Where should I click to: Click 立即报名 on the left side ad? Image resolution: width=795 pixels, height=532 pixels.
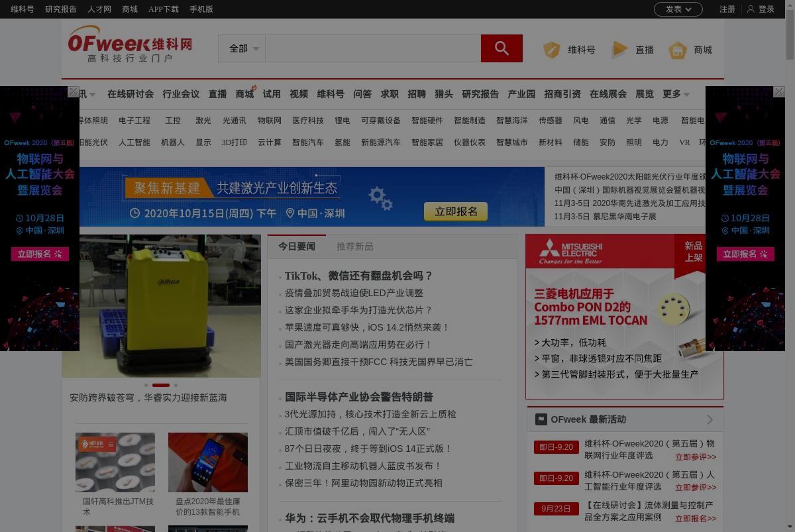pos(40,254)
